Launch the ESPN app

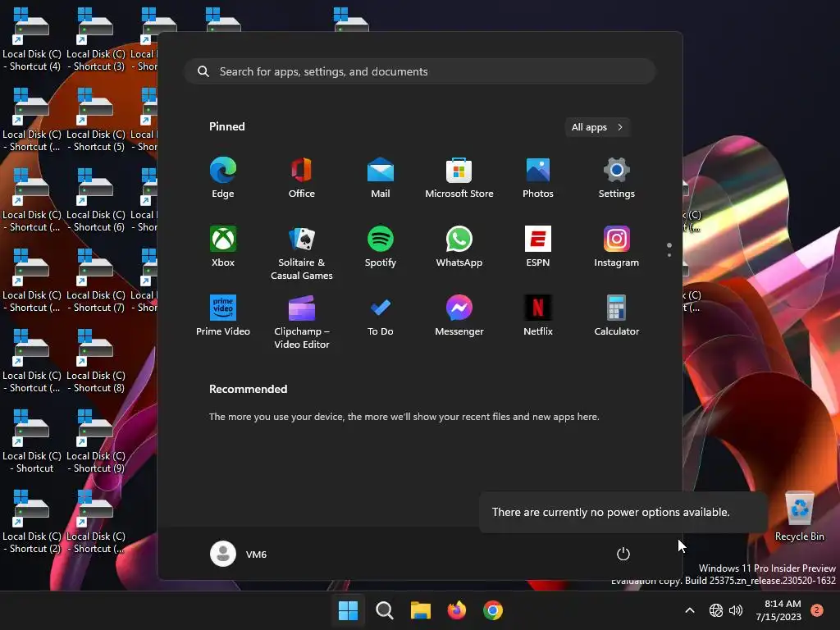tap(538, 247)
